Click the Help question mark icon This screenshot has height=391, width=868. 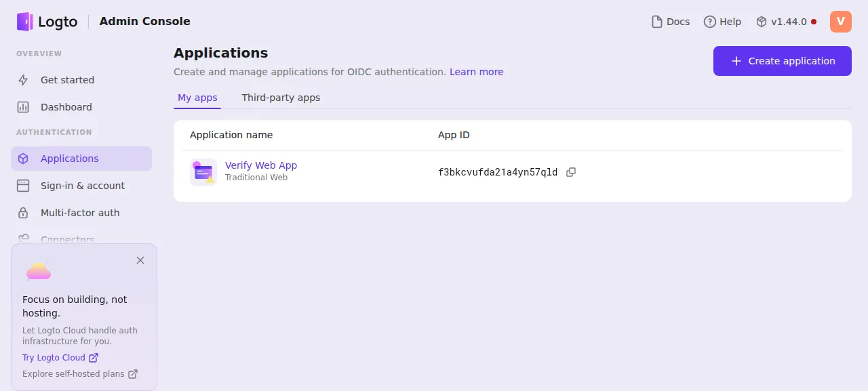[x=710, y=22]
